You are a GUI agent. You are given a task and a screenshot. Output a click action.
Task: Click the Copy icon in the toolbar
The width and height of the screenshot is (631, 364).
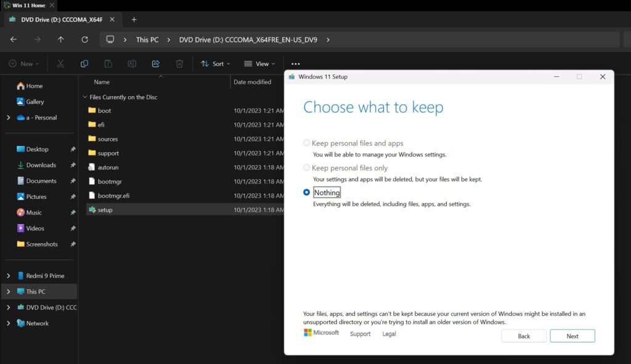click(x=84, y=63)
